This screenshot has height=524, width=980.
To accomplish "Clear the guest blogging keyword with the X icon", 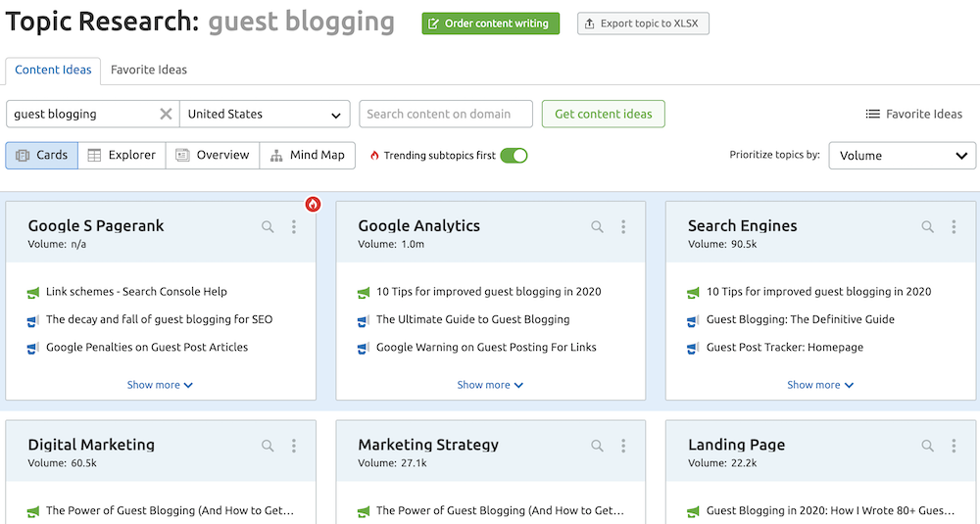I will [x=166, y=114].
